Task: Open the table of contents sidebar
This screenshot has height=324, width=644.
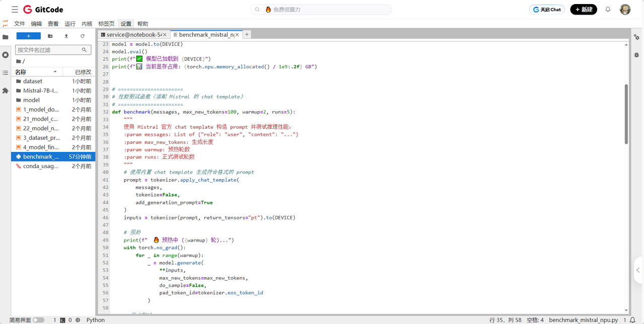Action: 6,73
